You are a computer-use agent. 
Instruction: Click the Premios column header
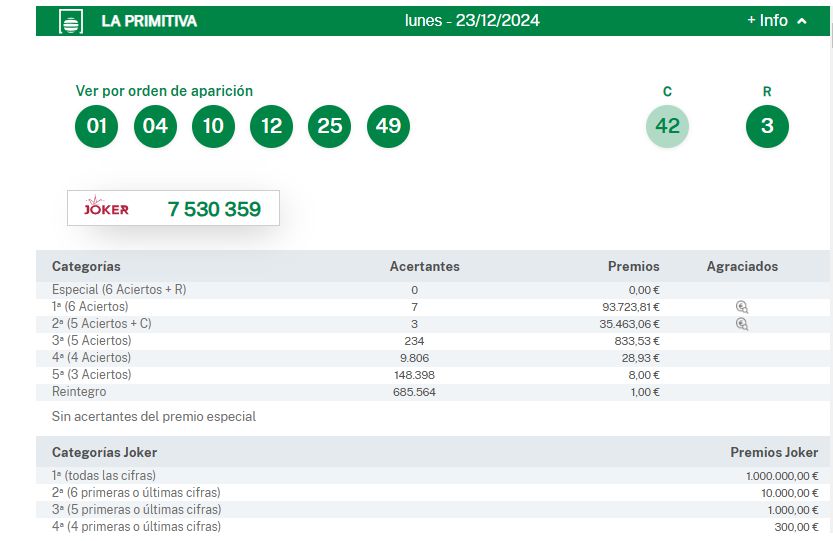(633, 266)
